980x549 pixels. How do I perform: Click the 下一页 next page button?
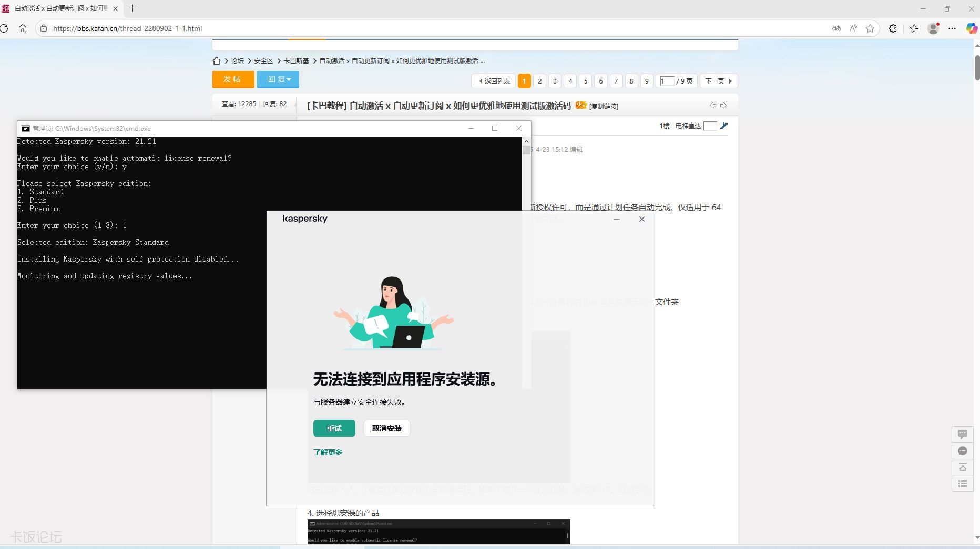pyautogui.click(x=719, y=81)
